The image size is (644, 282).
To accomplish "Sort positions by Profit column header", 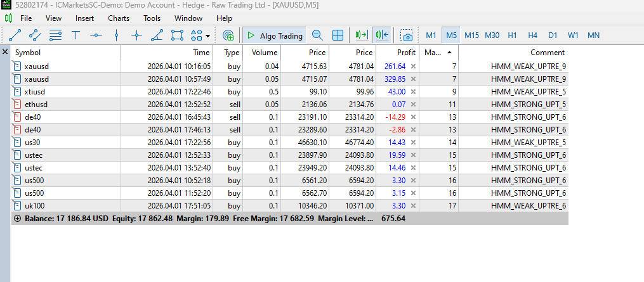I will (398, 53).
